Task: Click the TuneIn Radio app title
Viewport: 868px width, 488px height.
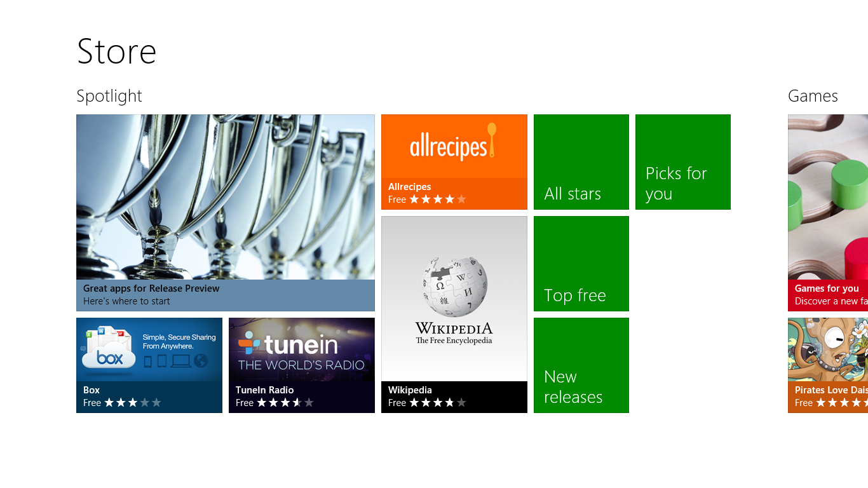Action: coord(264,390)
